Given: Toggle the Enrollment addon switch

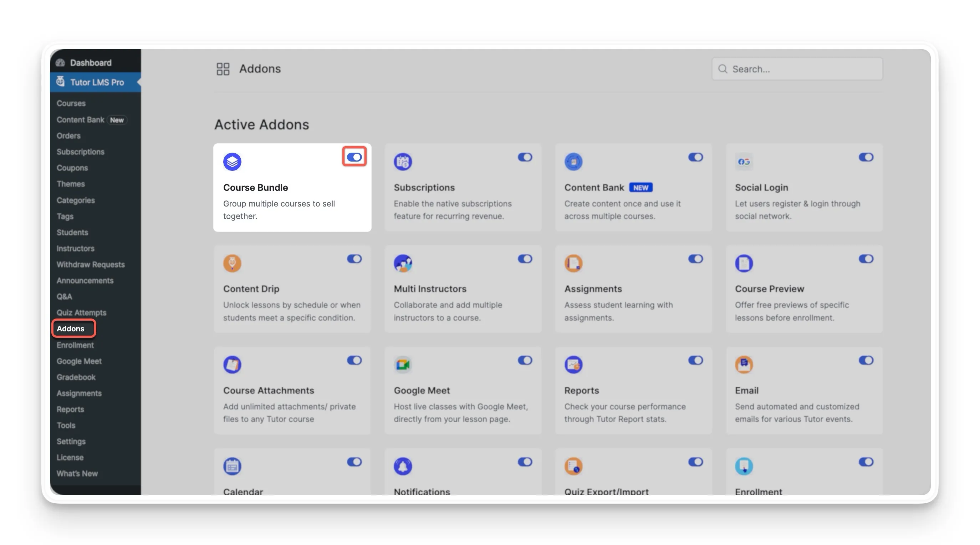Looking at the screenshot, I should point(866,462).
